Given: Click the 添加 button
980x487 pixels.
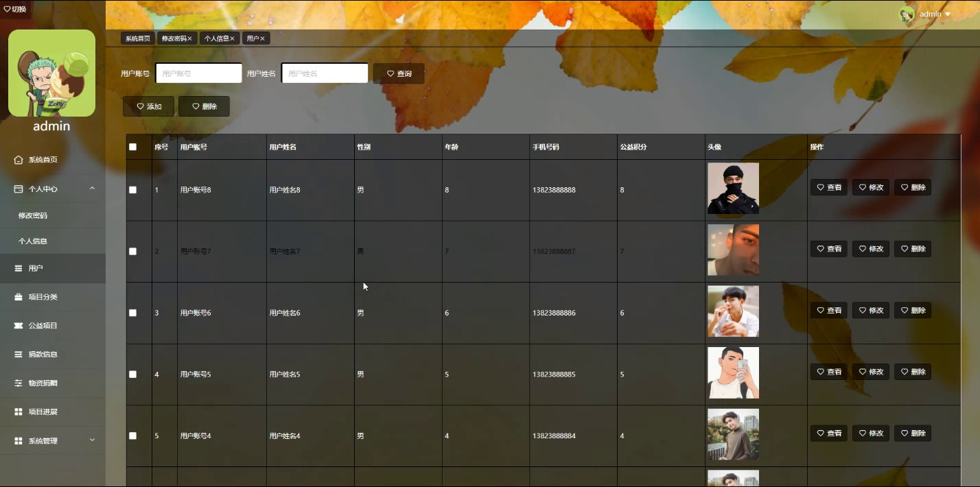Looking at the screenshot, I should (x=148, y=106).
